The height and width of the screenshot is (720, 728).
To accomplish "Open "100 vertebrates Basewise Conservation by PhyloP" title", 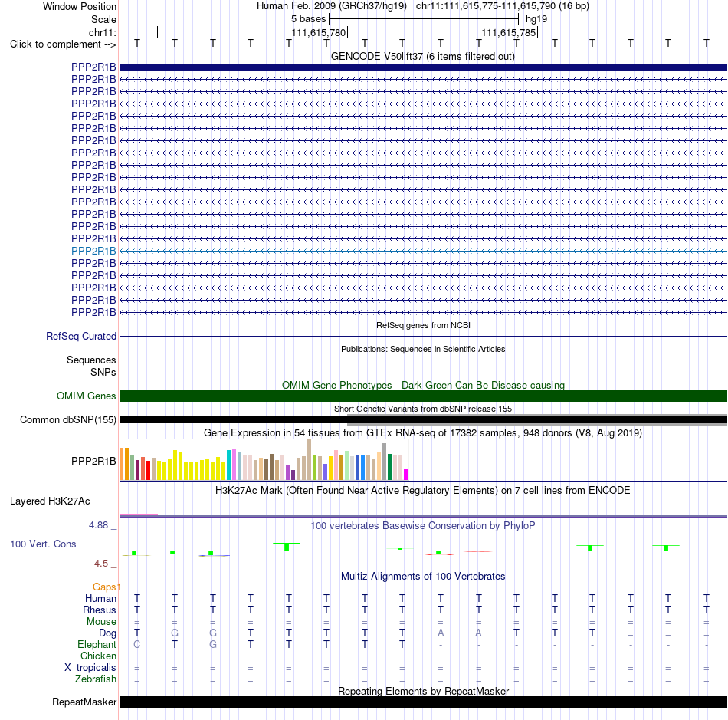I will coord(423,525).
